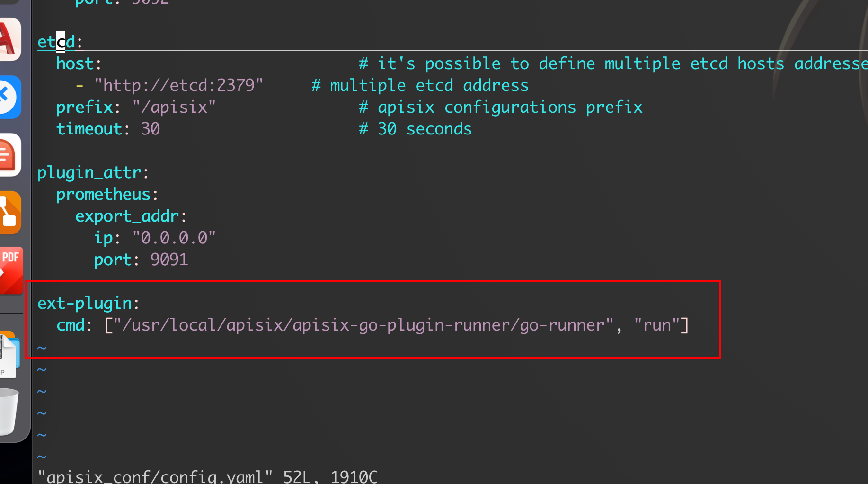Viewport: 868px width, 484px height.
Task: Click the timeout value 30
Action: pos(151,128)
